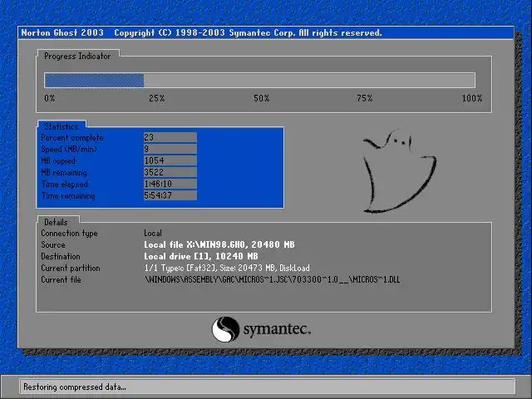Click the 'Time remaining' label
This screenshot has width=532, height=399.
click(x=68, y=196)
